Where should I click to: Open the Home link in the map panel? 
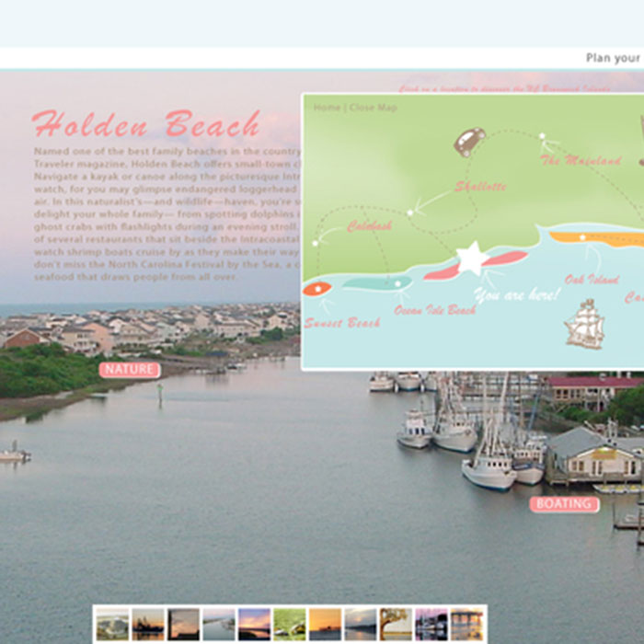[327, 108]
